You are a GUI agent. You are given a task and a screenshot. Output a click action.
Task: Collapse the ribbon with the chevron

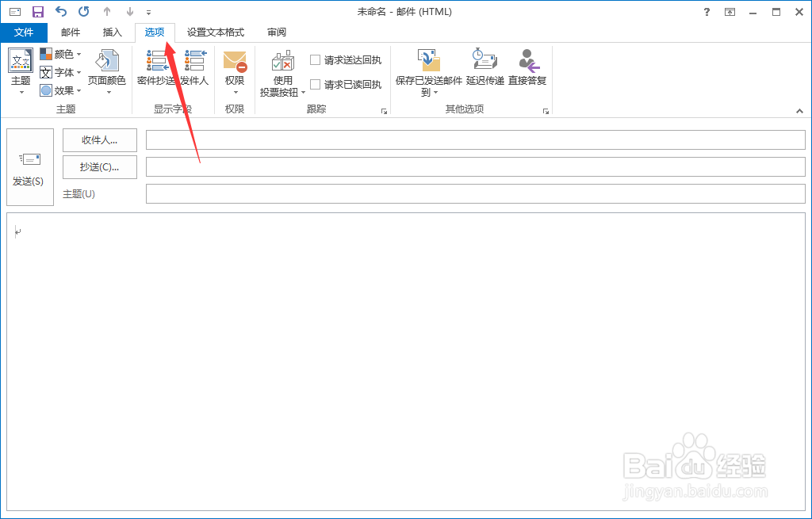(799, 111)
